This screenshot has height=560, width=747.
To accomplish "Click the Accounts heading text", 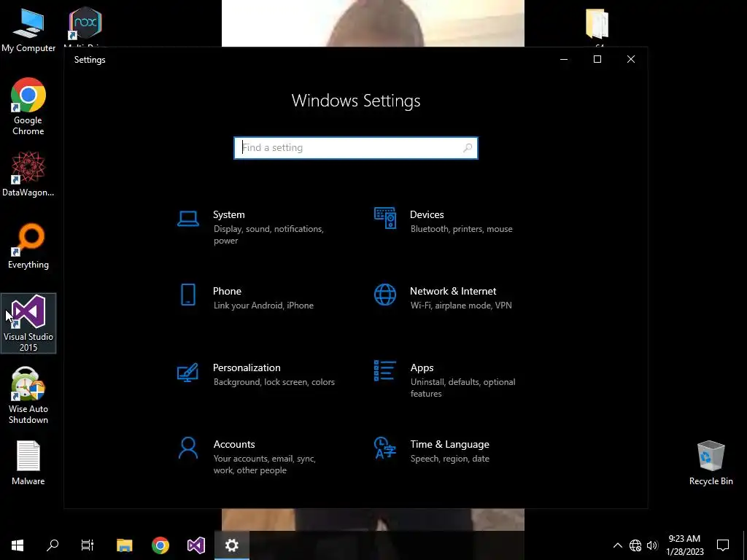I will 234,444.
